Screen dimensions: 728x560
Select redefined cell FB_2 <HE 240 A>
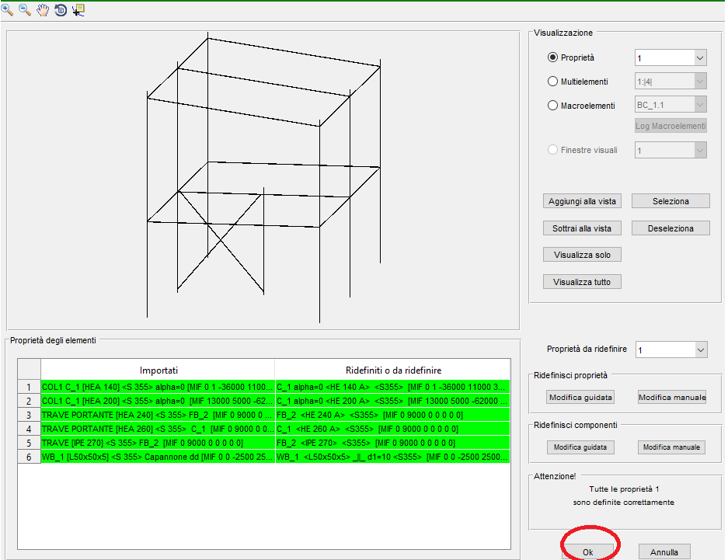[x=393, y=415]
